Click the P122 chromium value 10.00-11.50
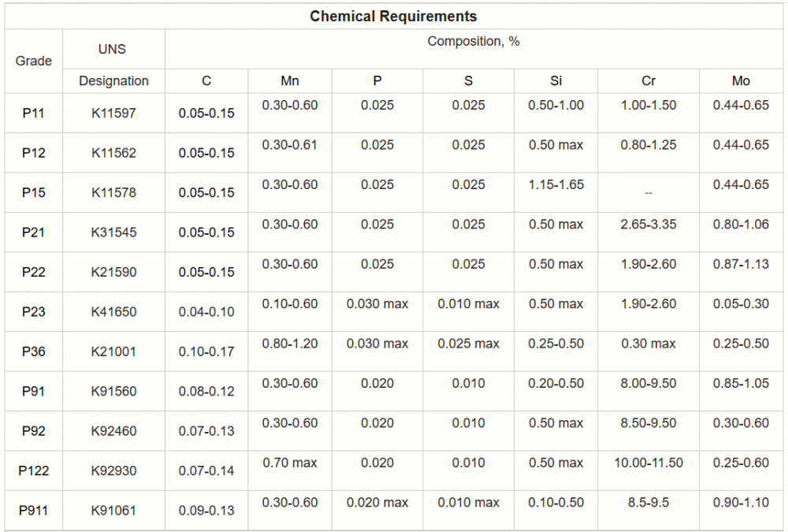This screenshot has height=532, width=788. coord(648,463)
